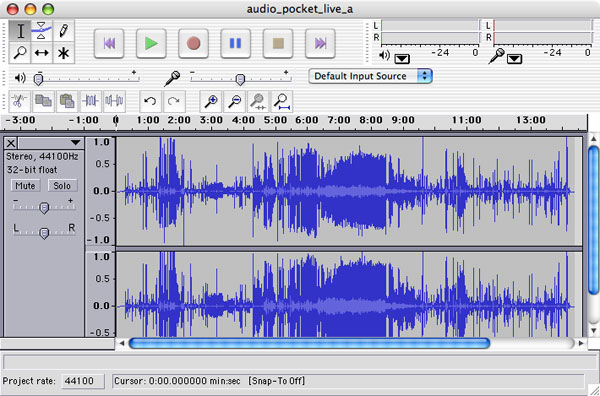This screenshot has width=600, height=396.
Task: Click the upper channel vertical scale at 0.5
Action: coord(103,164)
